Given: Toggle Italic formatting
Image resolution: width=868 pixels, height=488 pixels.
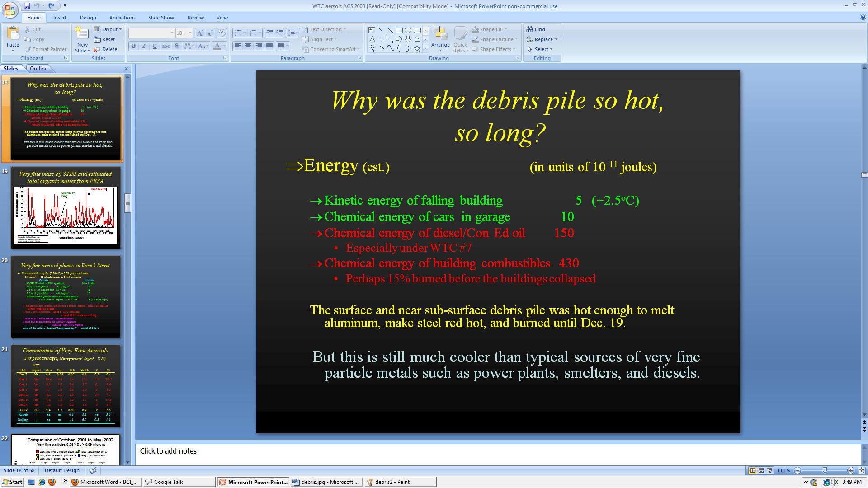Looking at the screenshot, I should [x=144, y=46].
